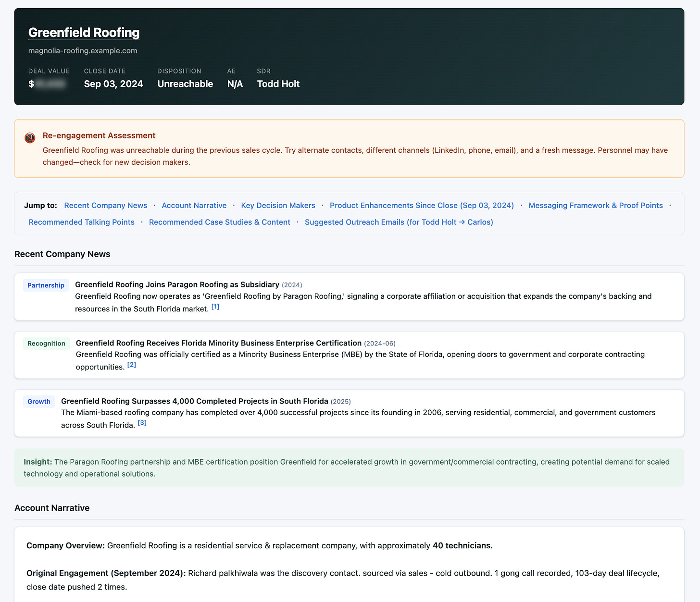Click the Company Overview label

(66, 546)
